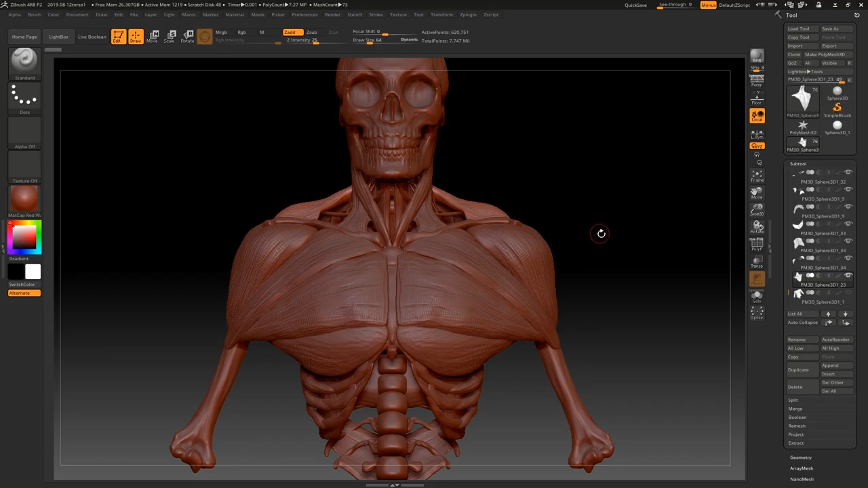Expand the ArrayMesh section
Image resolution: width=868 pixels, height=488 pixels.
click(x=802, y=468)
